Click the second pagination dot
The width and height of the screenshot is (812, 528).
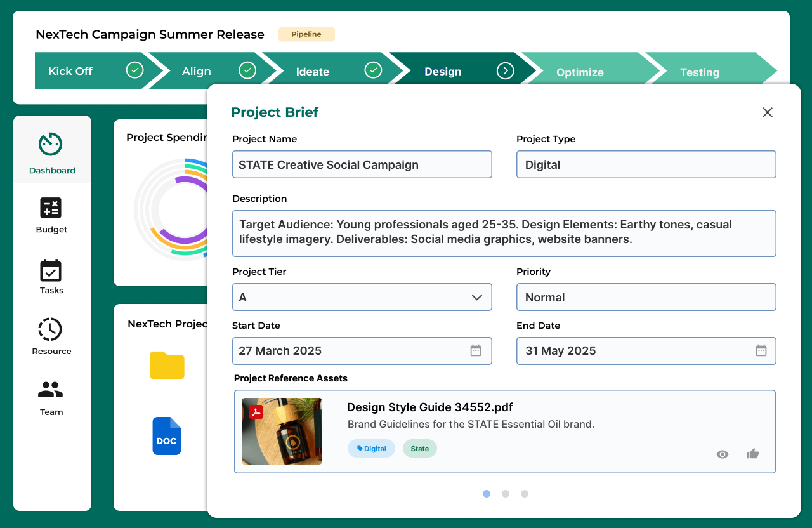coord(506,494)
